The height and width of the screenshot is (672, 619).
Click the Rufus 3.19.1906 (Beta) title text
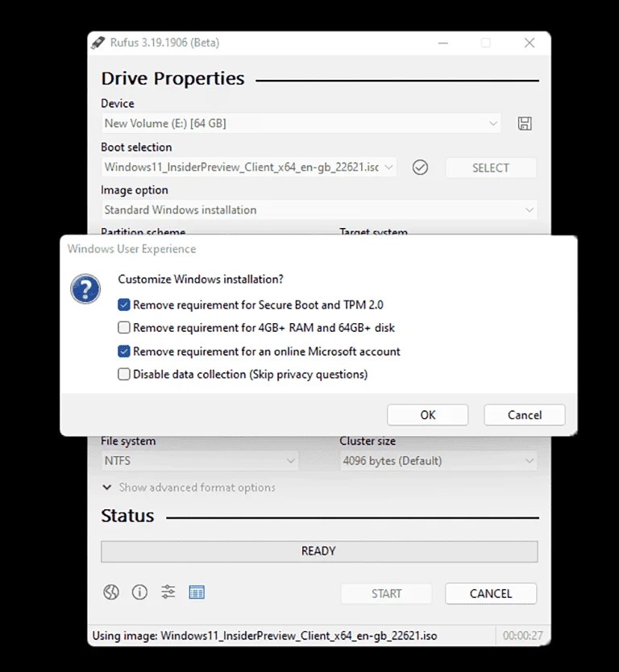click(x=164, y=43)
